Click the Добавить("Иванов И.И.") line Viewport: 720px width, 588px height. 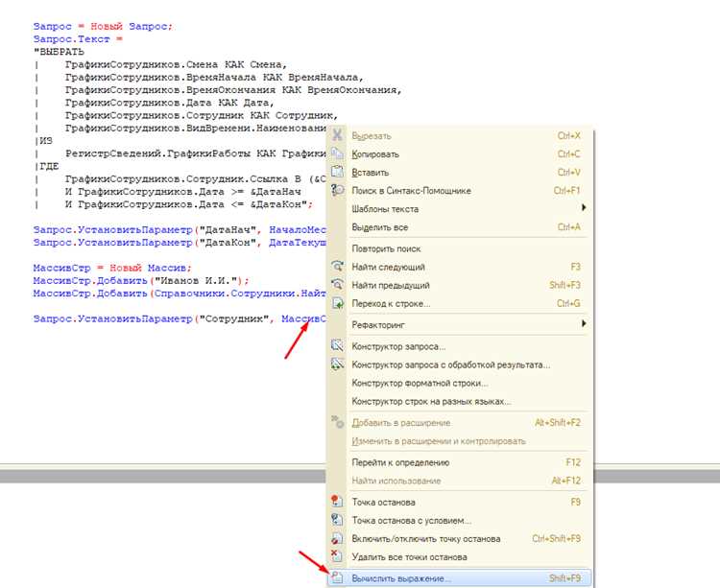pos(141,281)
